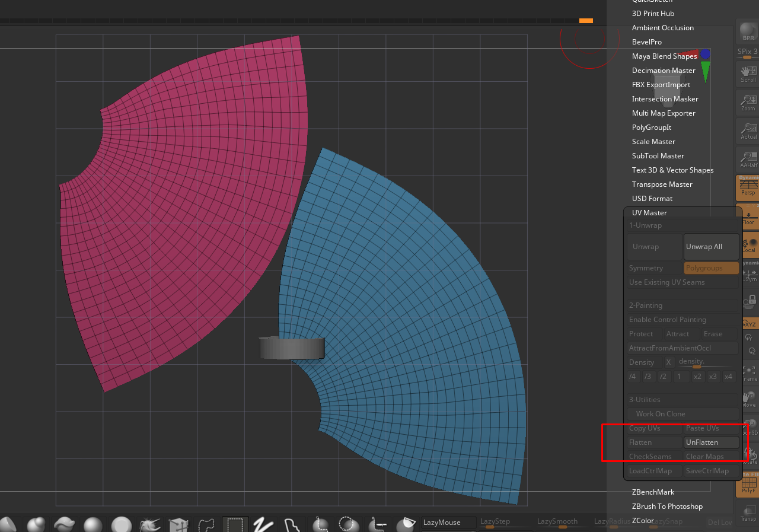This screenshot has width=759, height=532.
Task: Select the Scroll canvas icon
Action: pyautogui.click(x=748, y=74)
